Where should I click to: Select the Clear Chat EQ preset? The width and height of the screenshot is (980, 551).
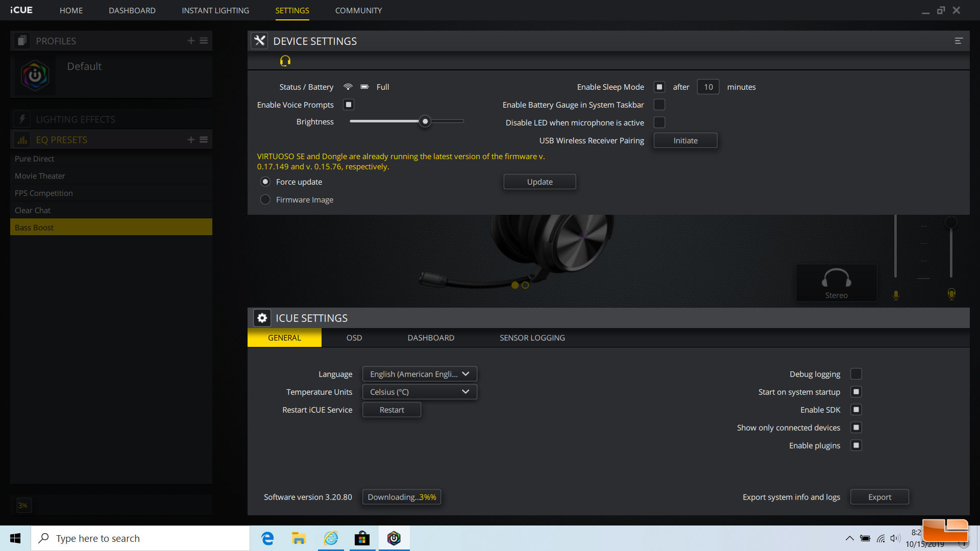[x=111, y=210]
